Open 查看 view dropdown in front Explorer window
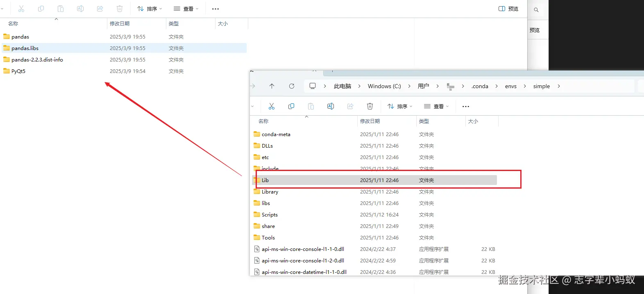This screenshot has width=644, height=294. [436, 106]
